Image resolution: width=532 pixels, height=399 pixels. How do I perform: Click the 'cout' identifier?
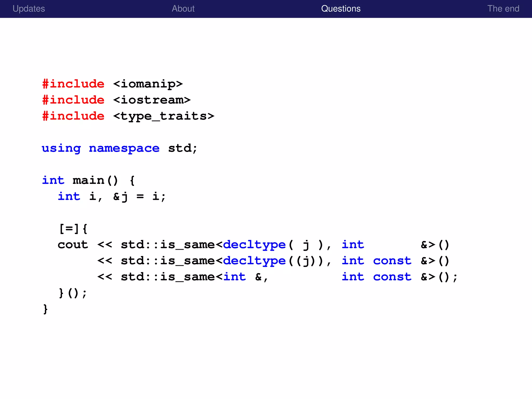click(x=73, y=245)
